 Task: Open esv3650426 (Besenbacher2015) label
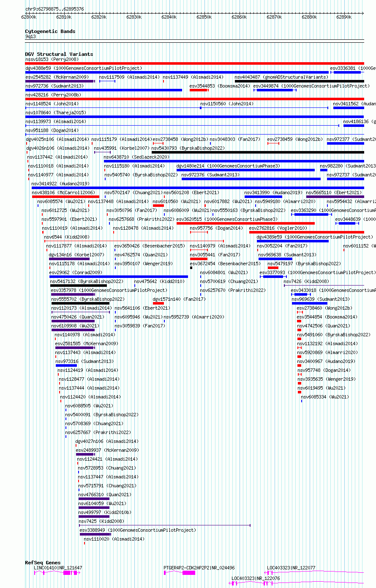coord(150,246)
